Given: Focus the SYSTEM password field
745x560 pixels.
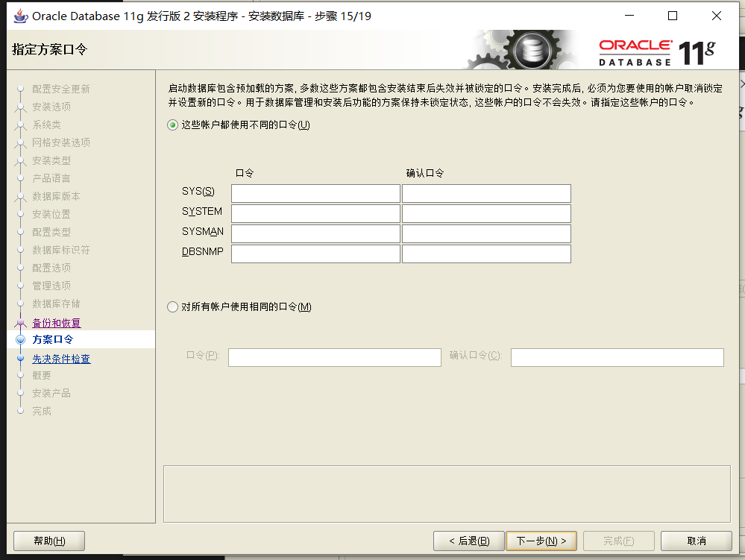Looking at the screenshot, I should click(315, 214).
